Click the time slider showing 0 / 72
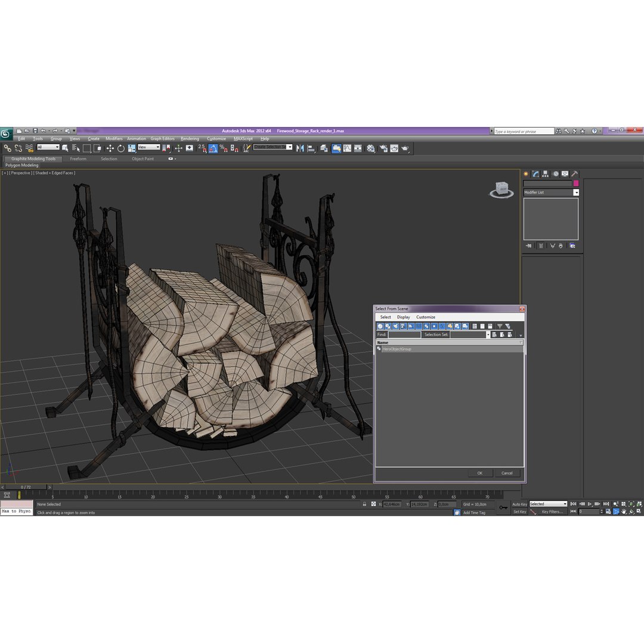Viewport: 644px width, 644px height. click(26, 487)
